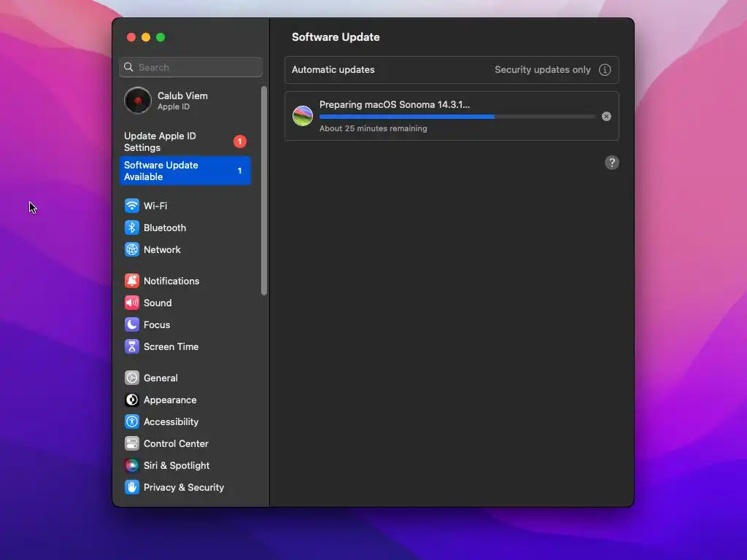Click the macOS Sonoma update icon
747x560 pixels.
coord(303,116)
